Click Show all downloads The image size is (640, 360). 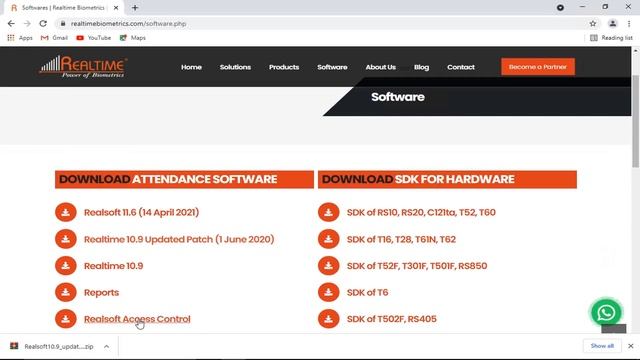pos(602,346)
